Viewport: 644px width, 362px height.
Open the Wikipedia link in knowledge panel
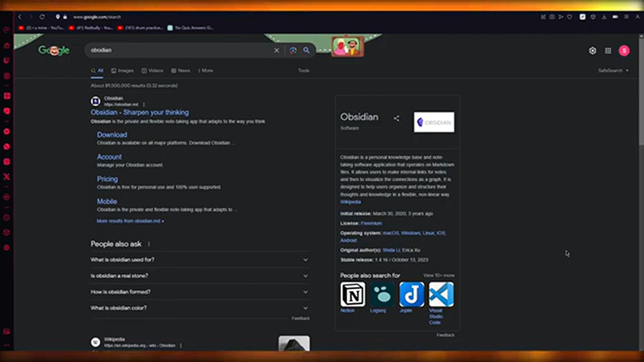coord(351,202)
